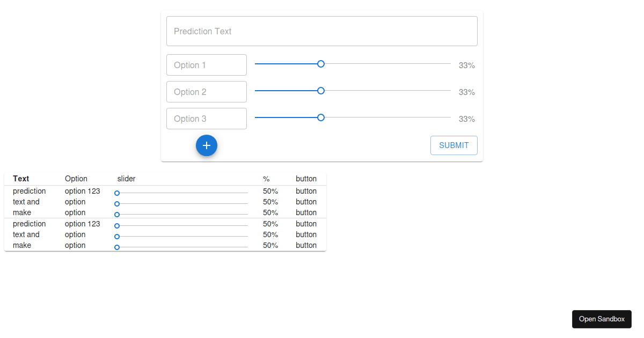Click button on second row's option 123 line
The height and width of the screenshot is (338, 644).
pos(306,224)
